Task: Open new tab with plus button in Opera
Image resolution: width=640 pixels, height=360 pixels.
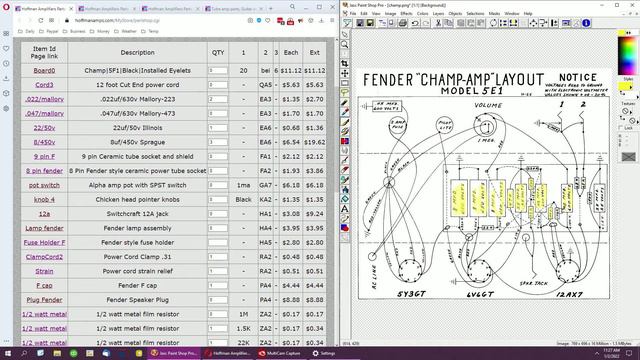Action: click(x=270, y=9)
